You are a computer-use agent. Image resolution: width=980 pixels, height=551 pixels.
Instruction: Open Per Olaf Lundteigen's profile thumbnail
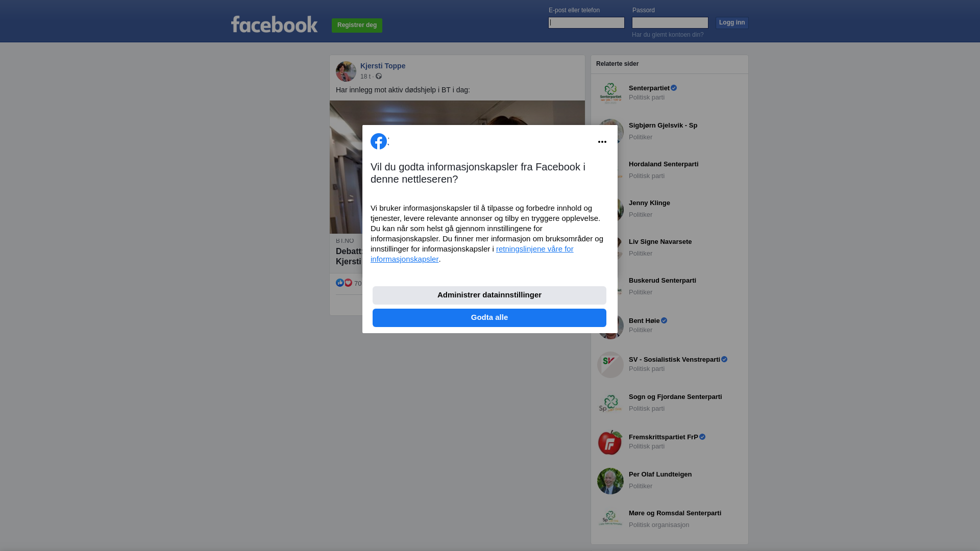(x=610, y=481)
